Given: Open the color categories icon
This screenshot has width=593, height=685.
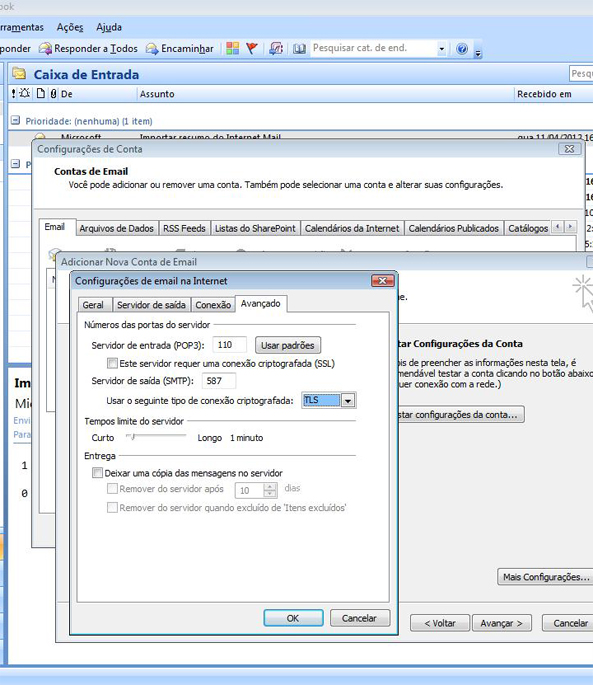Looking at the screenshot, I should coord(232,48).
